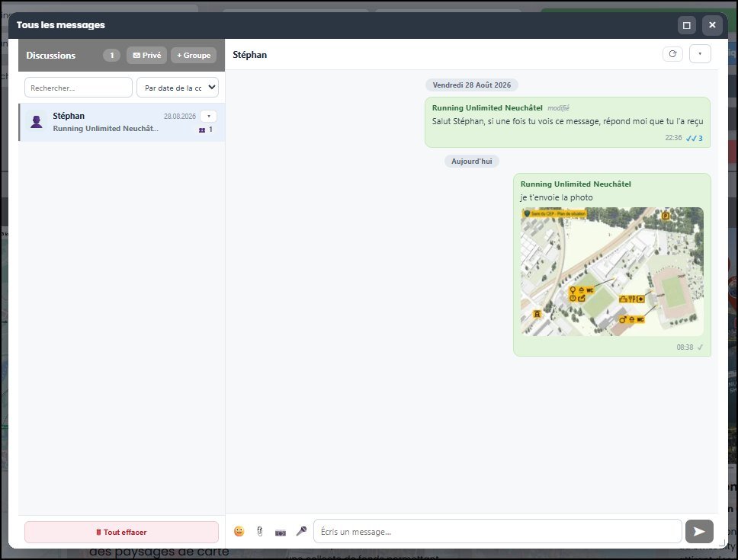This screenshot has width=738, height=560.
Task: Click the Discussions panel heading
Action: pos(51,55)
